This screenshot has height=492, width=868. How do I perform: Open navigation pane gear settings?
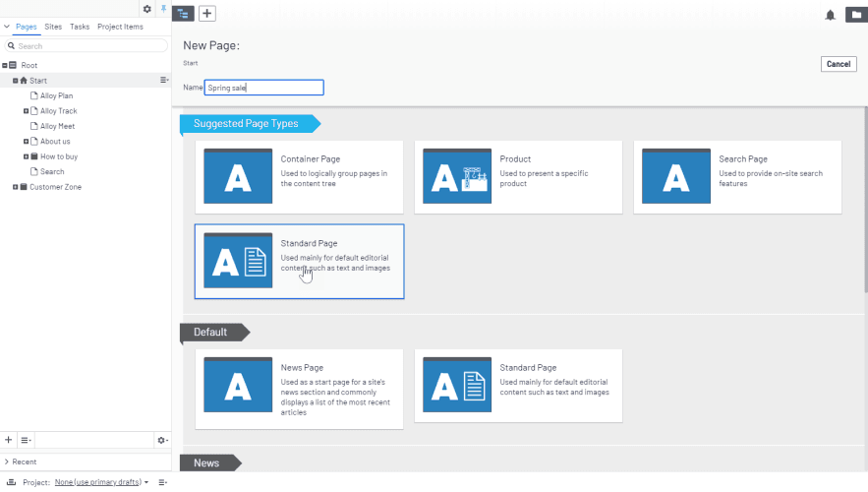pyautogui.click(x=147, y=9)
